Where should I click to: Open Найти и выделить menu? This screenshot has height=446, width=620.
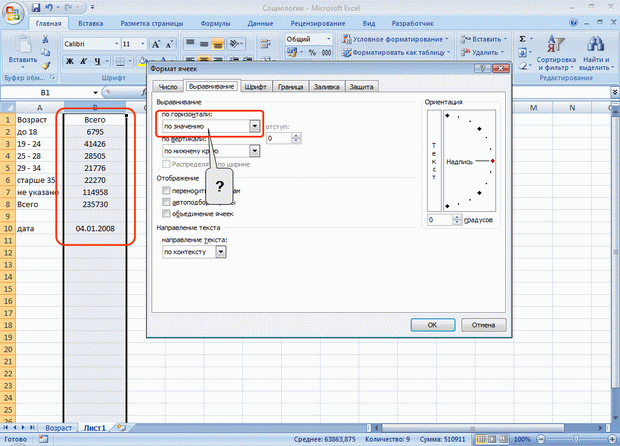[596, 52]
